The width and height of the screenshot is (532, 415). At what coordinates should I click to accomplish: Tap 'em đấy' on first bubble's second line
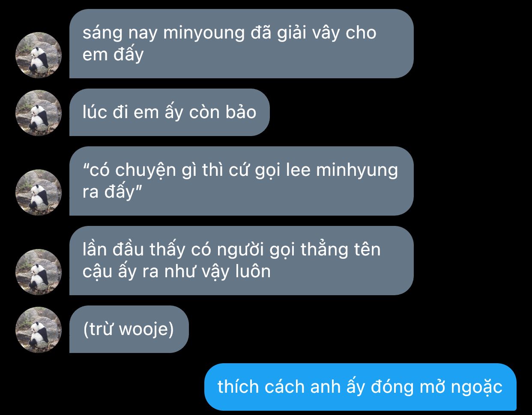(x=113, y=55)
